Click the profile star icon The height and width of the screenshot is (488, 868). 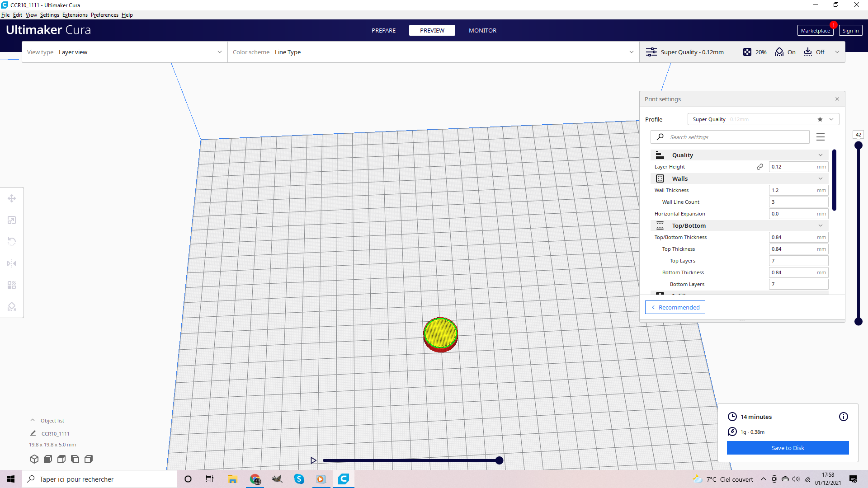tap(820, 119)
